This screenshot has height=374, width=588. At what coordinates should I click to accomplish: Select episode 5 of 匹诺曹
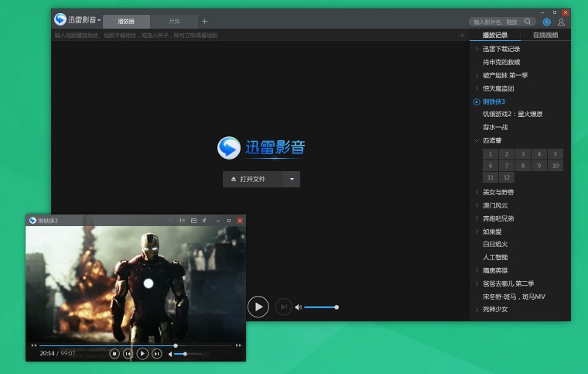[555, 154]
